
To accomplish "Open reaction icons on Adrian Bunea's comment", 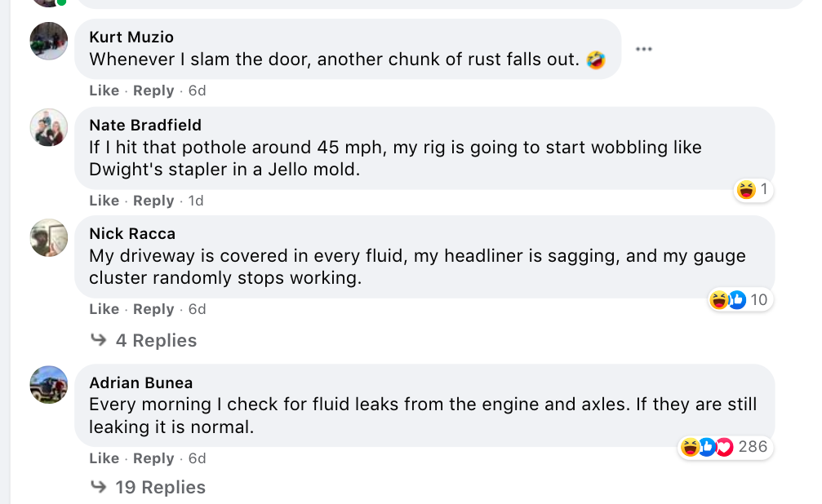I will pyautogui.click(x=706, y=447).
